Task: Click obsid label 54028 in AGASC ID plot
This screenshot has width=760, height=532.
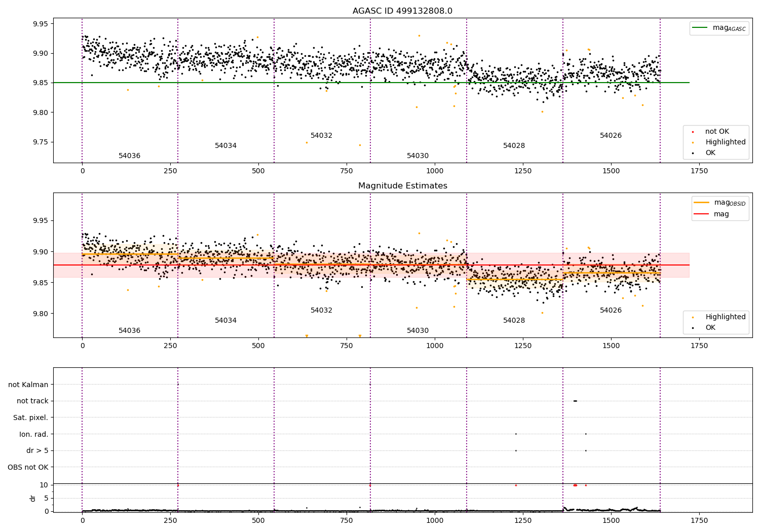Action: tap(514, 146)
